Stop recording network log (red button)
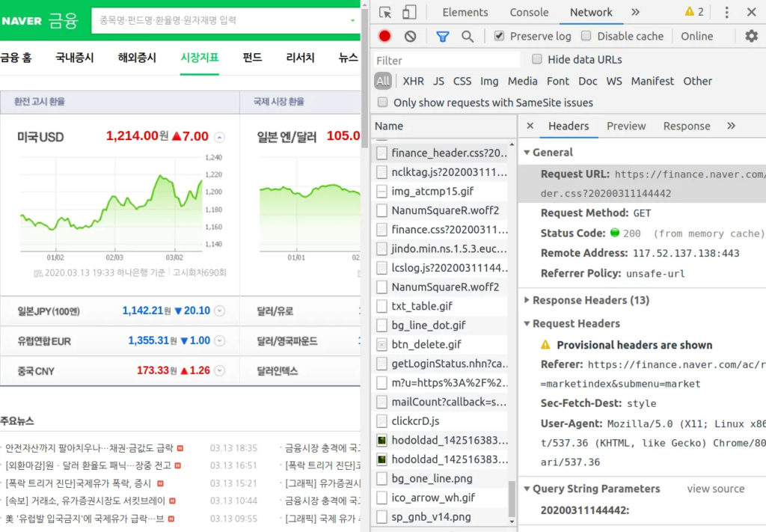The height and width of the screenshot is (532, 766). (384, 36)
